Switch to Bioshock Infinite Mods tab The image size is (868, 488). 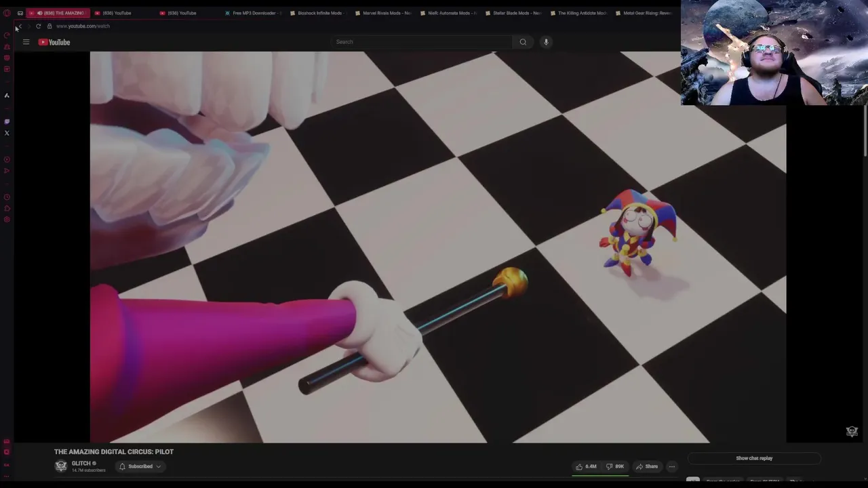(319, 13)
